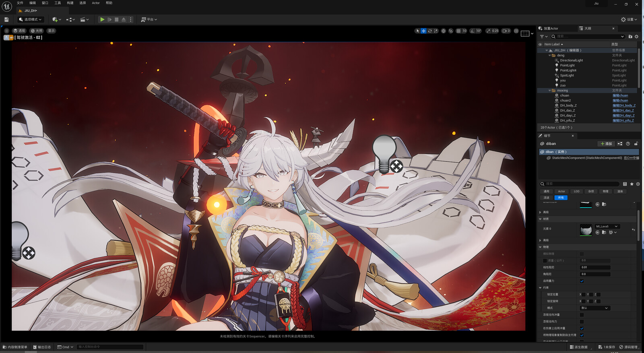The image size is (644, 353).
Task: Click the outliner search field
Action: (x=588, y=37)
